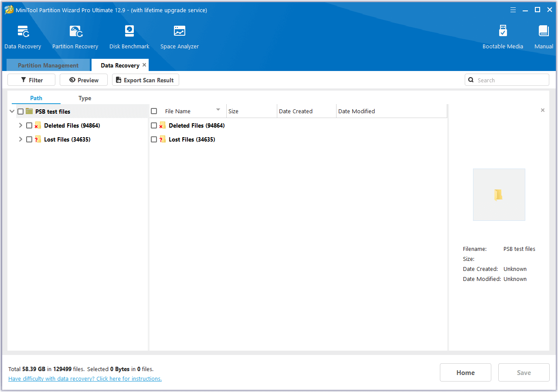Select the PSB test files tree label
Image resolution: width=558 pixels, height=392 pixels.
[x=53, y=112]
